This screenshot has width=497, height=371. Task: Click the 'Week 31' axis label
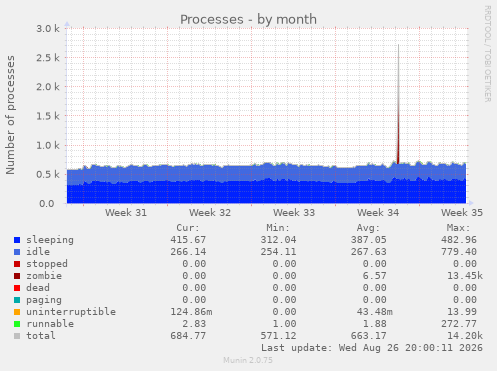click(x=126, y=213)
